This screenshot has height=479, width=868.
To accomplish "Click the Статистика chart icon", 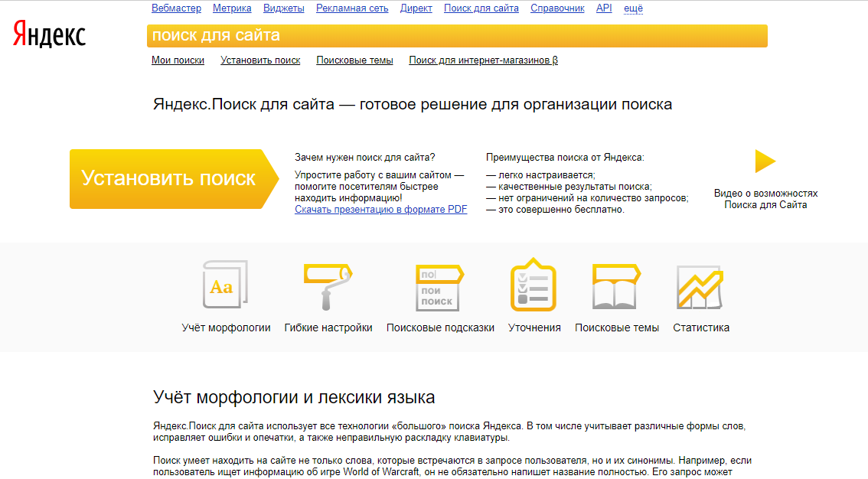I will [x=700, y=287].
